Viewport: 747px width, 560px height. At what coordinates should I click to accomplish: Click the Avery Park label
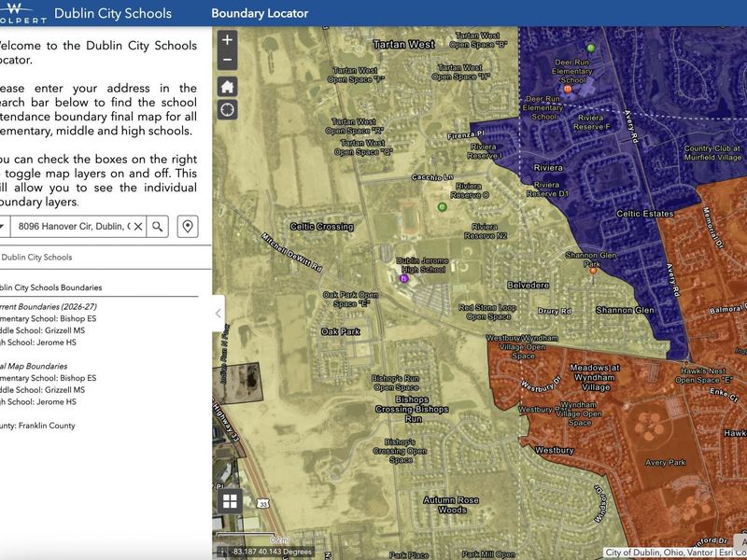tap(665, 462)
